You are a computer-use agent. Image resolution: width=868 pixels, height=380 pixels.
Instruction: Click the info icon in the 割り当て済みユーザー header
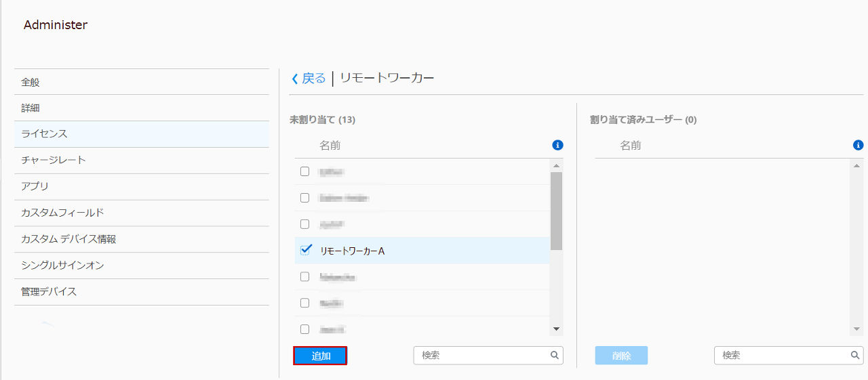point(858,145)
